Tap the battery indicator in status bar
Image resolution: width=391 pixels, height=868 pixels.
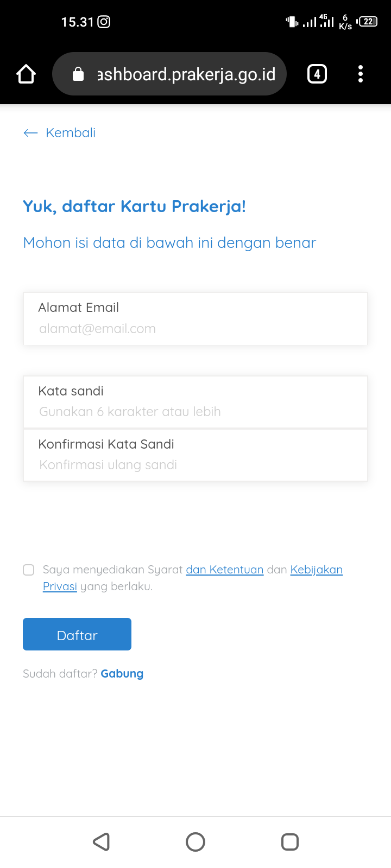[x=368, y=22]
